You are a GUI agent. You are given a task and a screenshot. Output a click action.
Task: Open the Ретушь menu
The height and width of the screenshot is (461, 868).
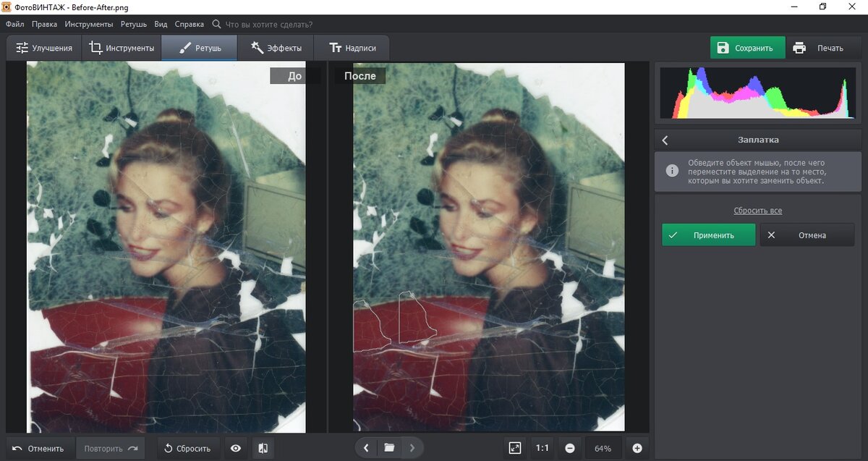click(x=134, y=24)
